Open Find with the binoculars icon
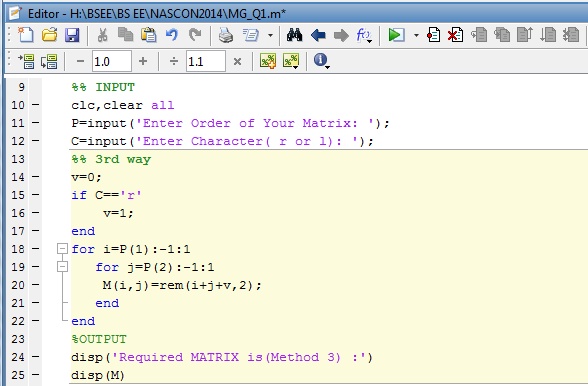This screenshot has height=386, width=588. (294, 35)
